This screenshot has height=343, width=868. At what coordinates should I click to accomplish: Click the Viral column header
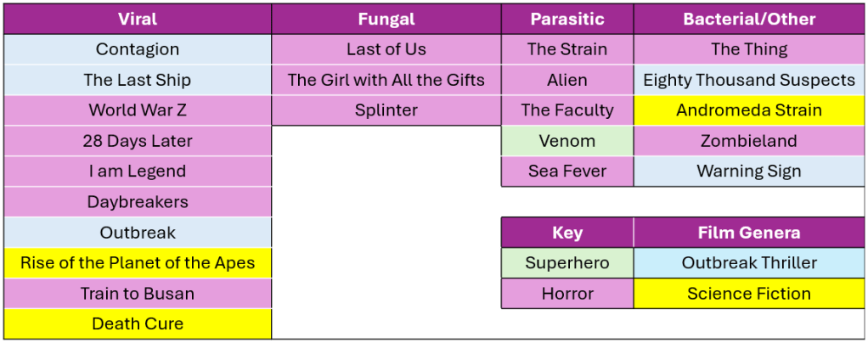pos(138,19)
